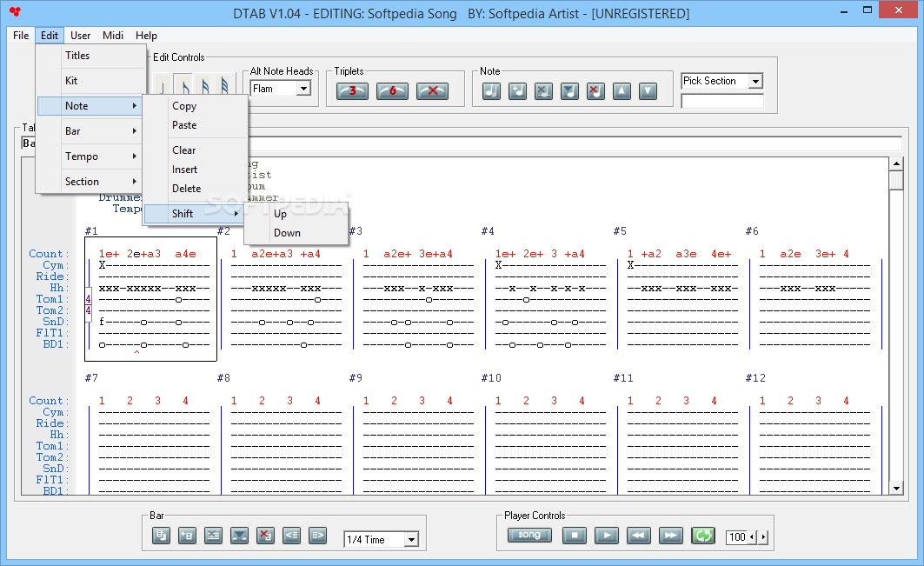Expand the Bar submenu in Edit menu
The width and height of the screenshot is (924, 566).
click(x=91, y=131)
